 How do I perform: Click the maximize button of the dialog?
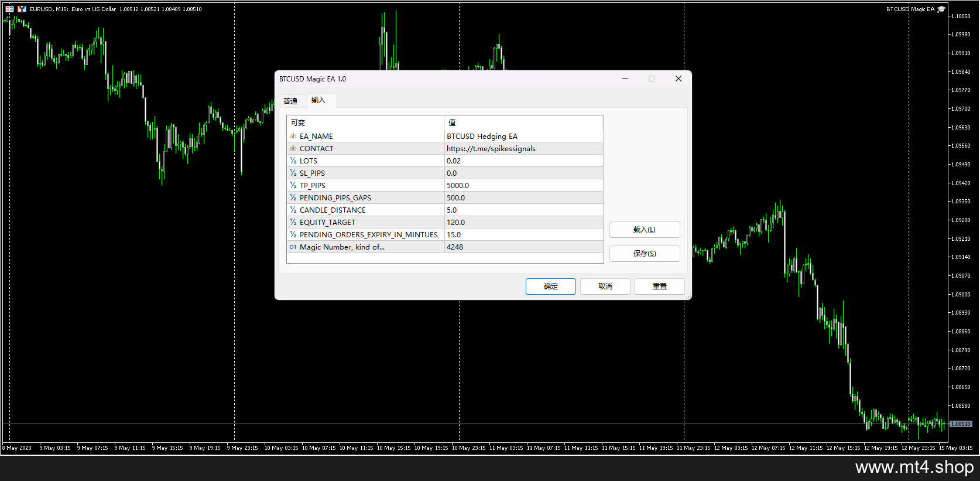tap(652, 79)
